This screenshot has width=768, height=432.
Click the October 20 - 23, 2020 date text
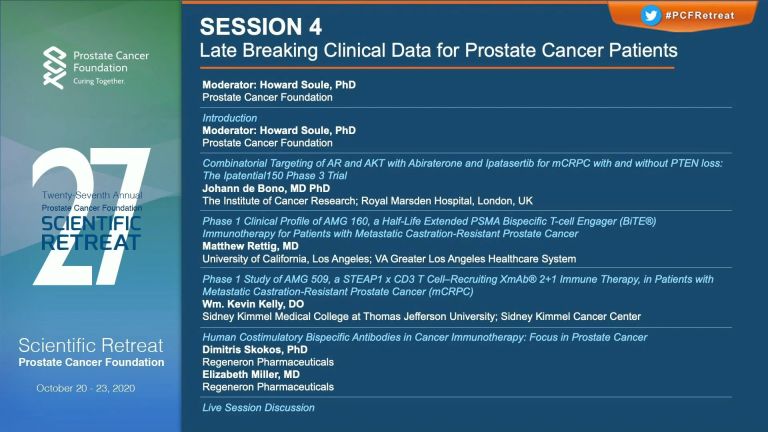[x=86, y=388]
